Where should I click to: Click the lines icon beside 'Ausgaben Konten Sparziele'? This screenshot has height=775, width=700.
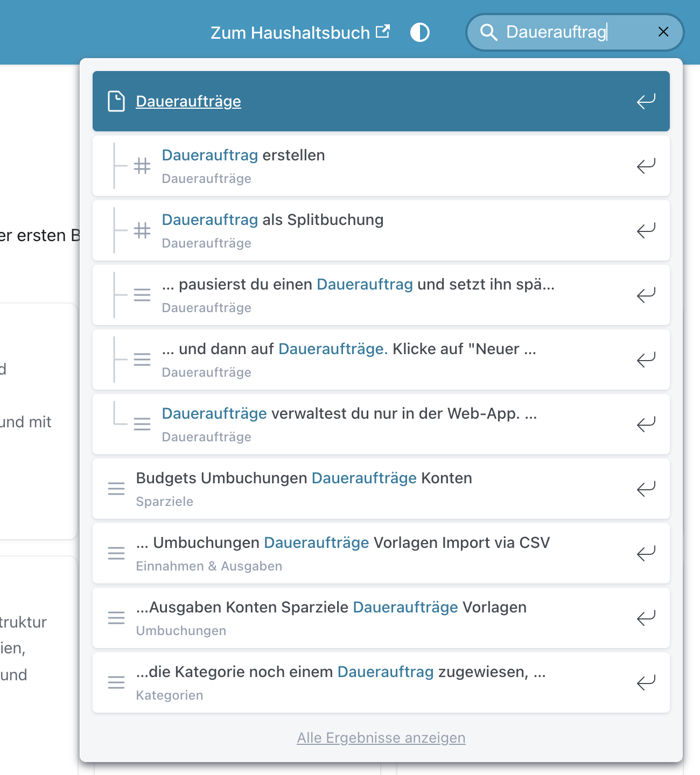pos(116,618)
